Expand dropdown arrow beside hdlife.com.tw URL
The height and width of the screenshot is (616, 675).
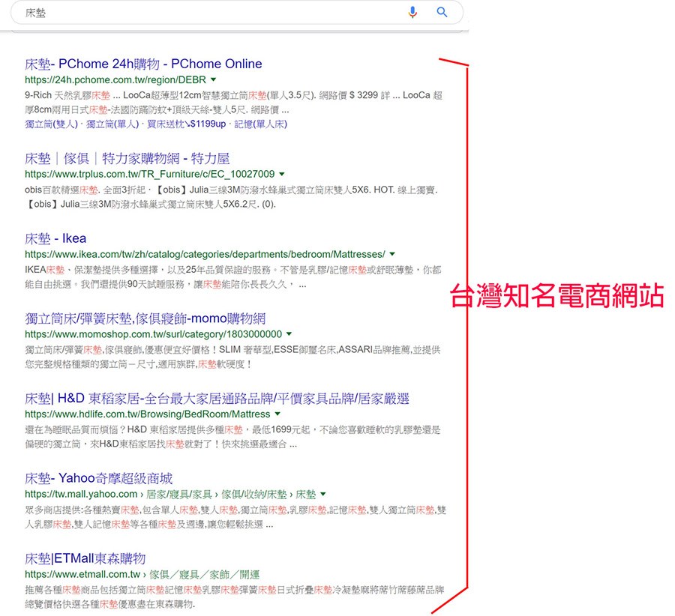pyautogui.click(x=277, y=414)
